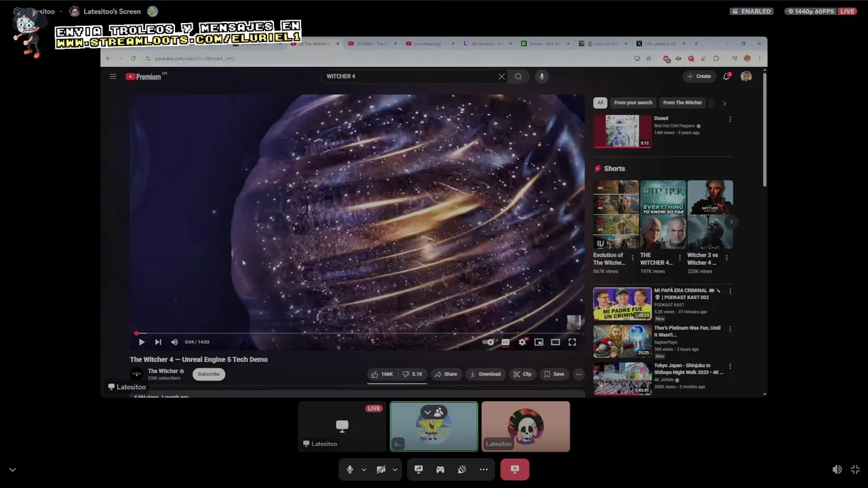Mute the YouTube player volume
Viewport: 868px width, 488px height.
click(174, 342)
